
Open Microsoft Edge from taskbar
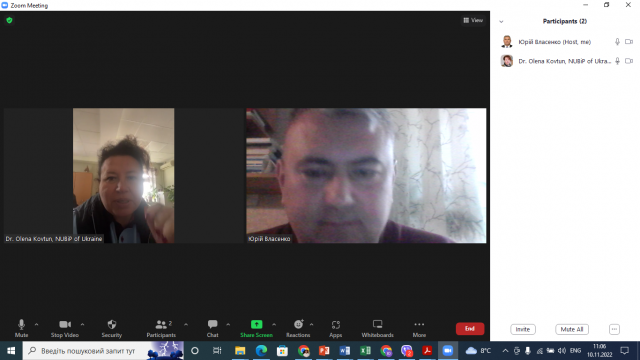click(261, 351)
